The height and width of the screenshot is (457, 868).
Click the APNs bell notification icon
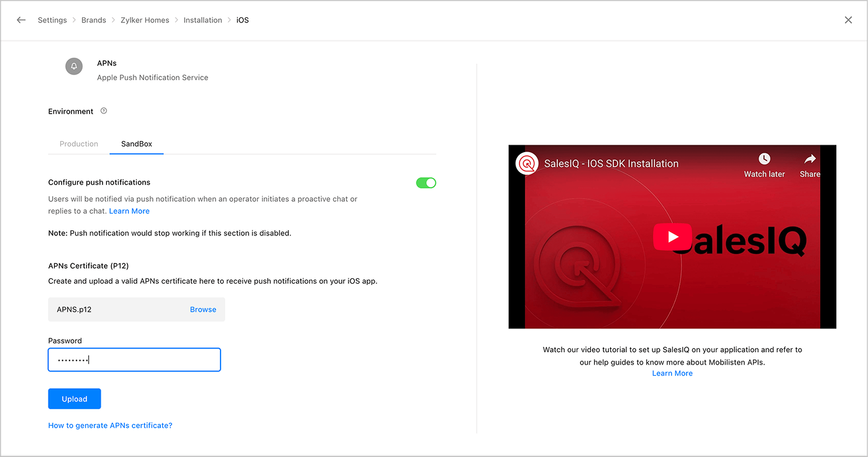[74, 66]
